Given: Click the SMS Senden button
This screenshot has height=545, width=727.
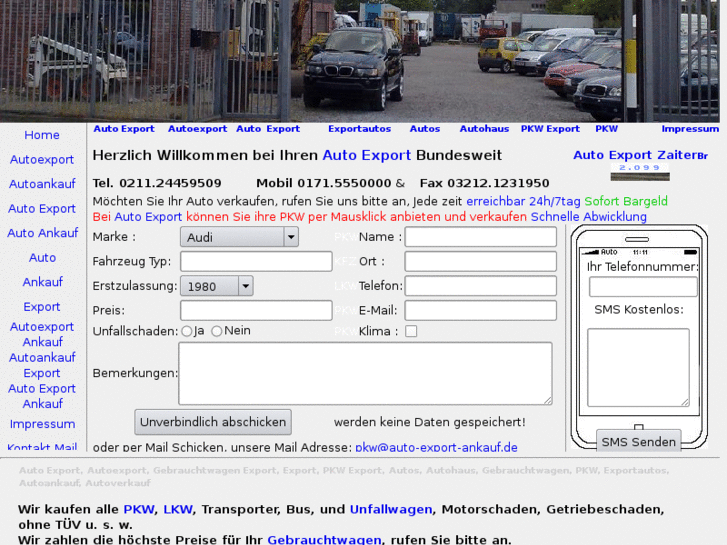Looking at the screenshot, I should click(x=638, y=441).
